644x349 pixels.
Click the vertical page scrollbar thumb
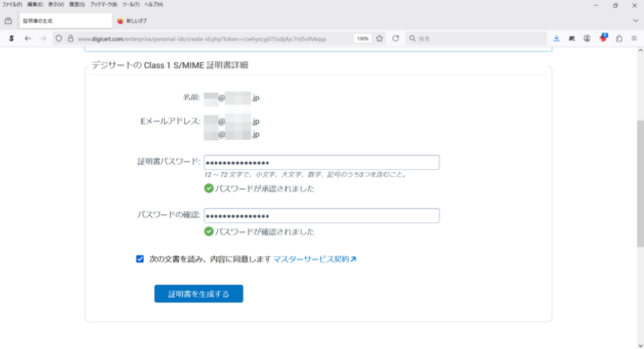pos(640,183)
